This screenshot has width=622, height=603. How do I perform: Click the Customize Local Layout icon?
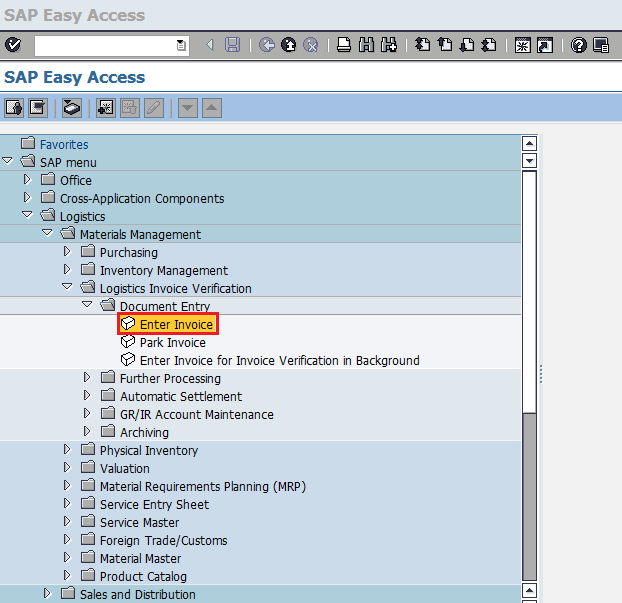coord(601,45)
